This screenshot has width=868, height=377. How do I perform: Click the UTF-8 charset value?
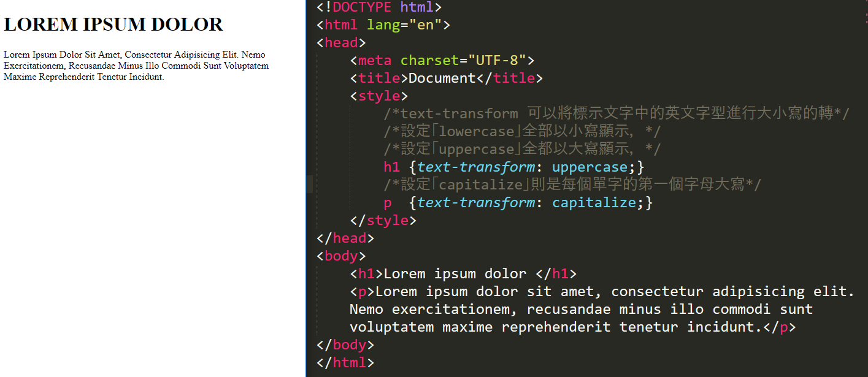pos(497,61)
